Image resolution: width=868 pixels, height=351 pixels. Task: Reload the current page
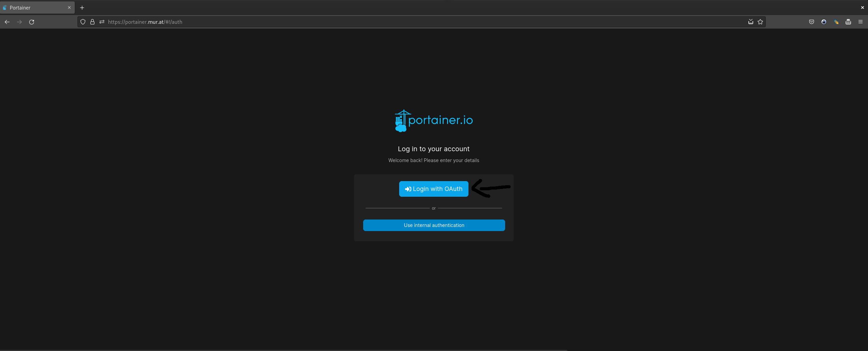pos(32,22)
